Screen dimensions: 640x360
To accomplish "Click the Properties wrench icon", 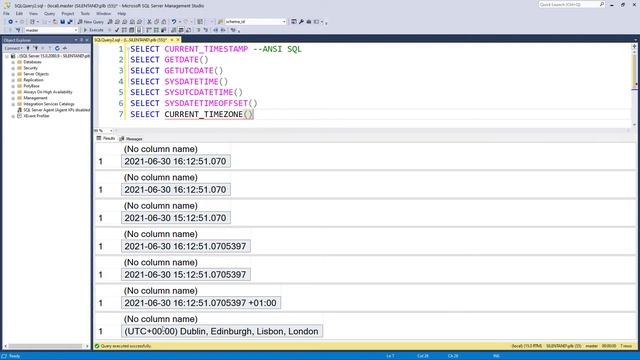I will 301,22.
